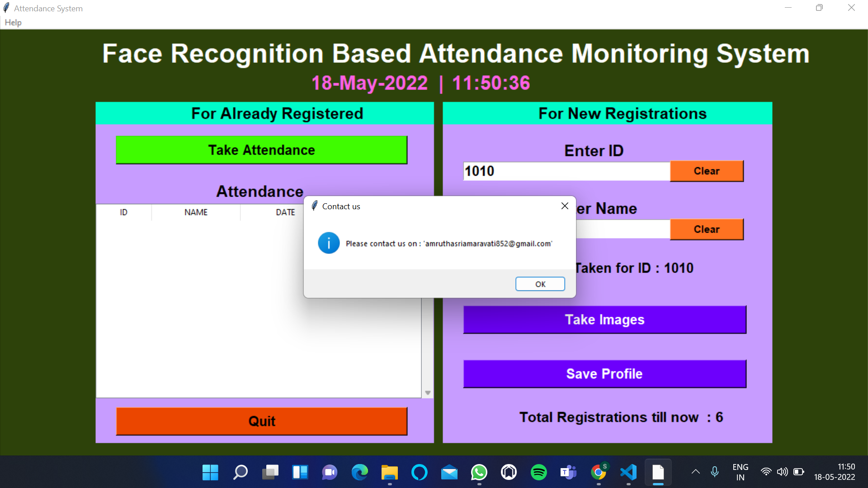
Task: Open taskbar Search icon
Action: 240,473
